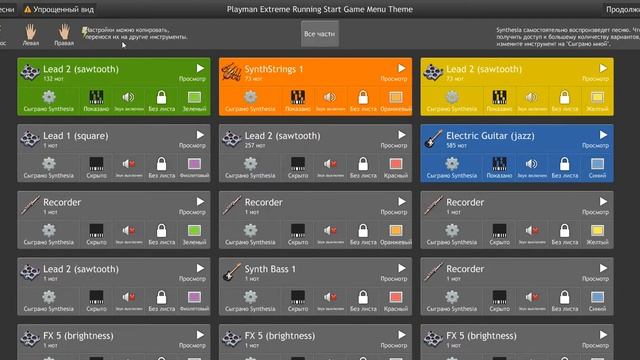Click green 'Зеленый' swatch on Lead 2 (sawtooth)

pos(194,97)
